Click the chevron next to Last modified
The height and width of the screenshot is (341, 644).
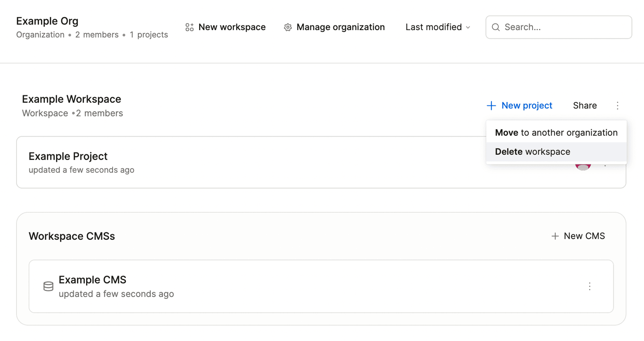[468, 27]
